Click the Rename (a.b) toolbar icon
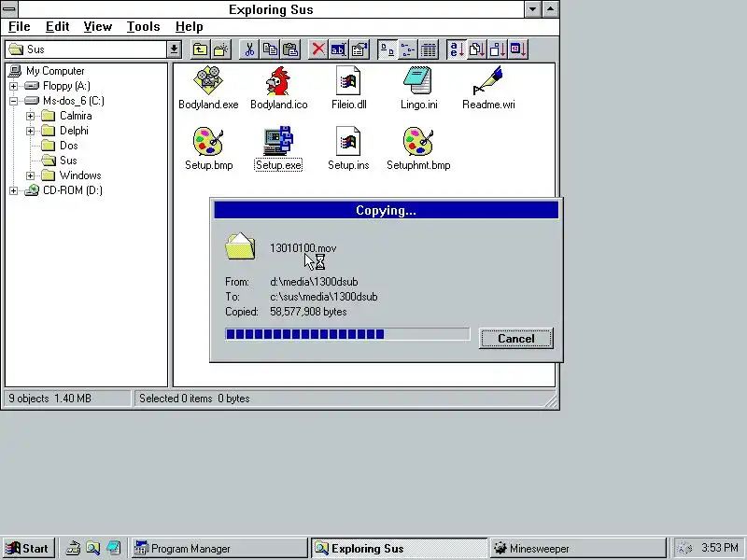Image resolution: width=747 pixels, height=560 pixels. pos(338,49)
